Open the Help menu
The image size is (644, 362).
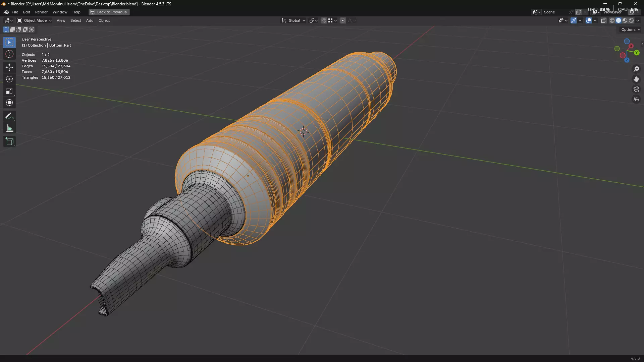point(76,12)
